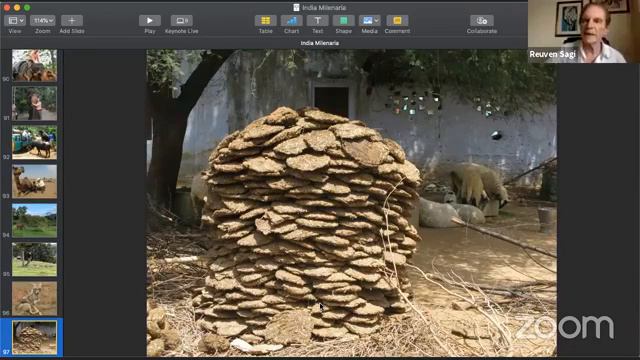Open the Collaborate options
Viewport: 640px width, 360px height.
[x=482, y=20]
